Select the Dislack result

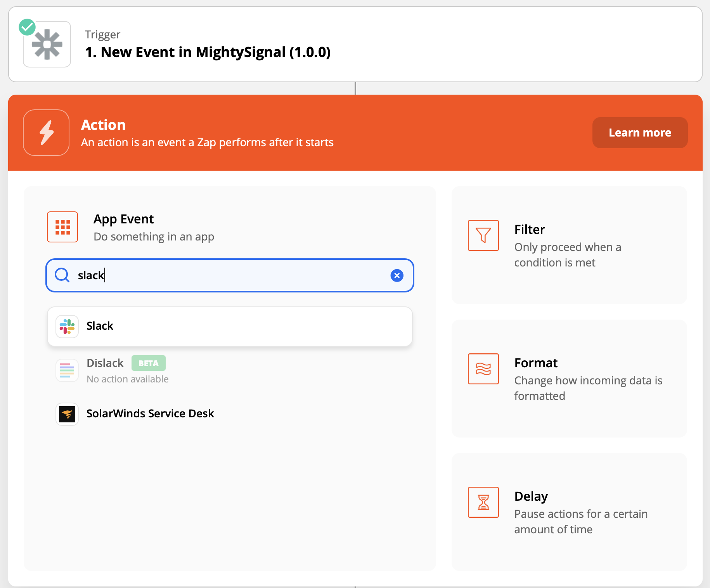point(230,370)
